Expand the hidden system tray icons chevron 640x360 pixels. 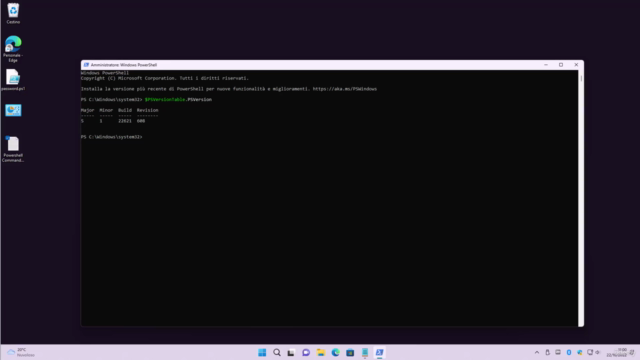pos(537,353)
